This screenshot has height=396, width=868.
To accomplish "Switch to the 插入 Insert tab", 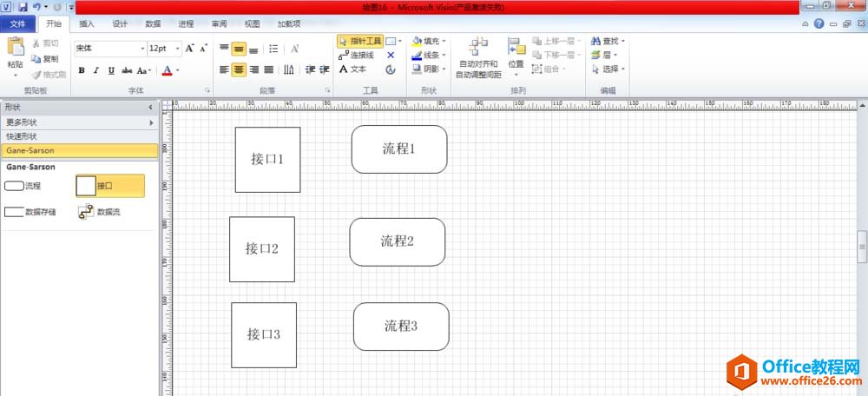I will click(87, 23).
